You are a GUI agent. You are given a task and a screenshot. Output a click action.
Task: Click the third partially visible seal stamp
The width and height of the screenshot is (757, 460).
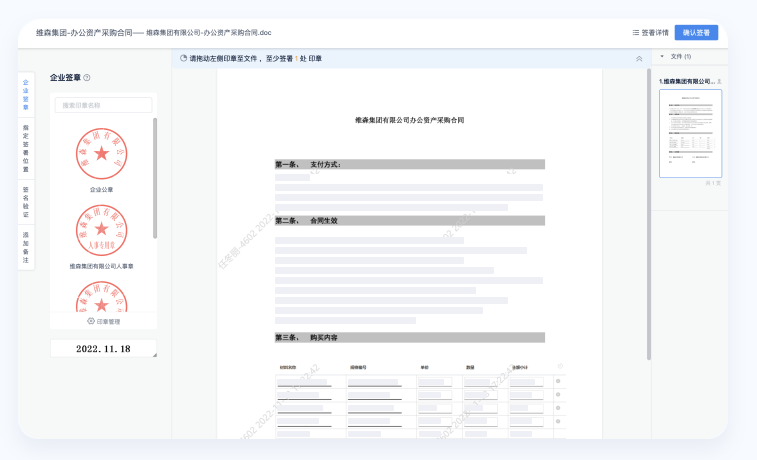pos(101,298)
